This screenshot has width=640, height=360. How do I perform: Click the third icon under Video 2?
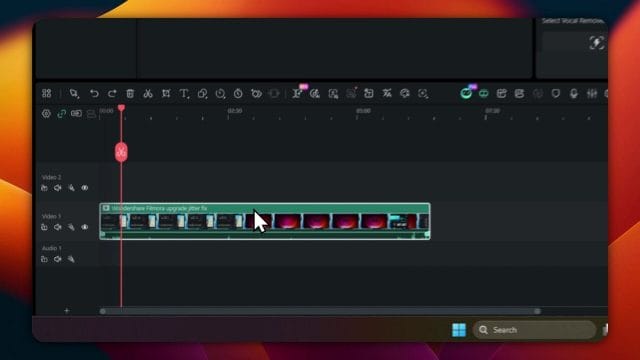(71, 188)
